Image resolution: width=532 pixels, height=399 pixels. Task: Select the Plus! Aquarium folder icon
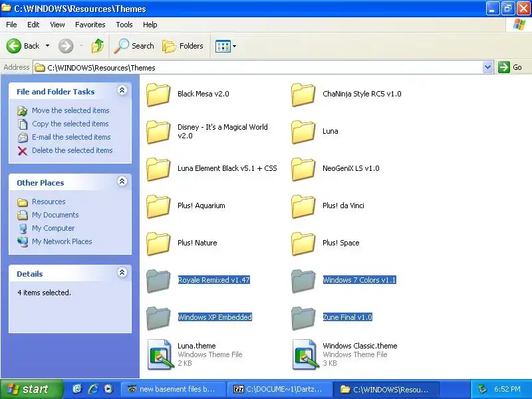pos(158,207)
